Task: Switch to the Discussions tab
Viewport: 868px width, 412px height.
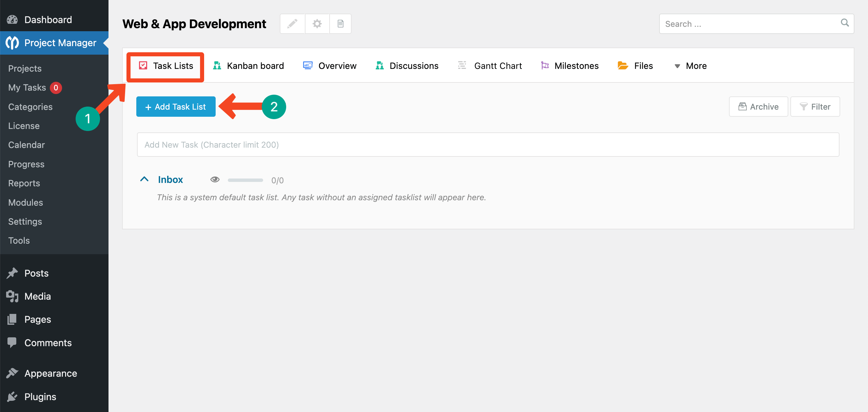Action: (407, 66)
